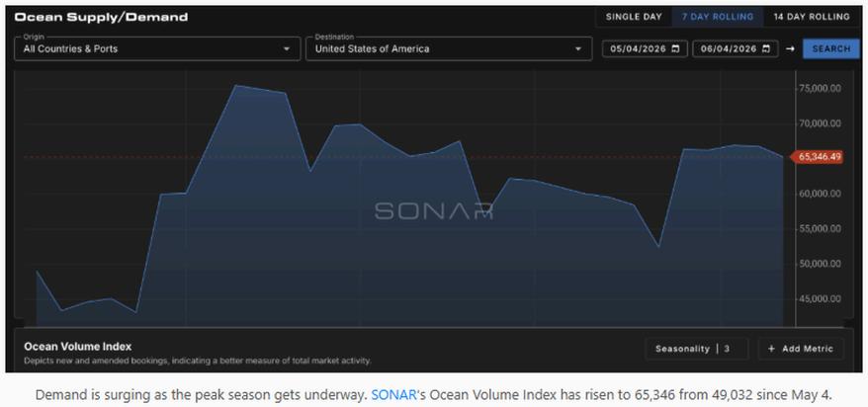Screen dimensions: 868x407
Task: Switch to Single Day view
Action: pyautogui.click(x=634, y=17)
